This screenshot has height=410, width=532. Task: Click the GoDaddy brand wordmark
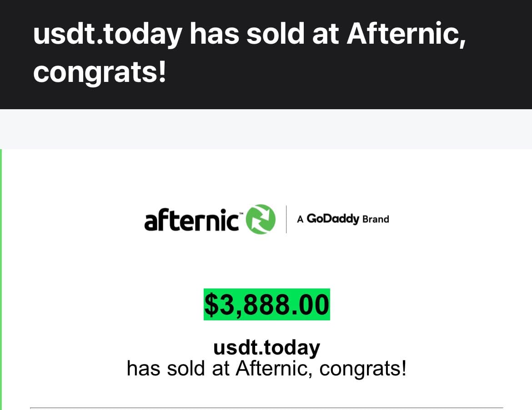(x=332, y=219)
